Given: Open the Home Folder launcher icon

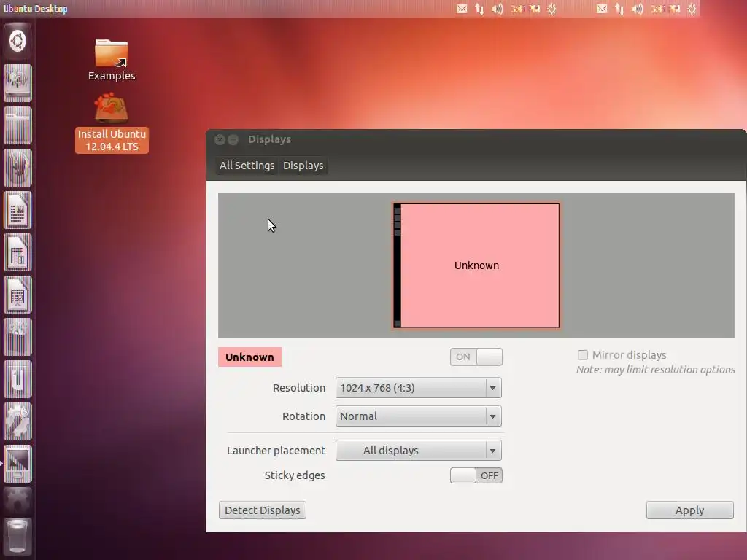Looking at the screenshot, I should point(18,125).
